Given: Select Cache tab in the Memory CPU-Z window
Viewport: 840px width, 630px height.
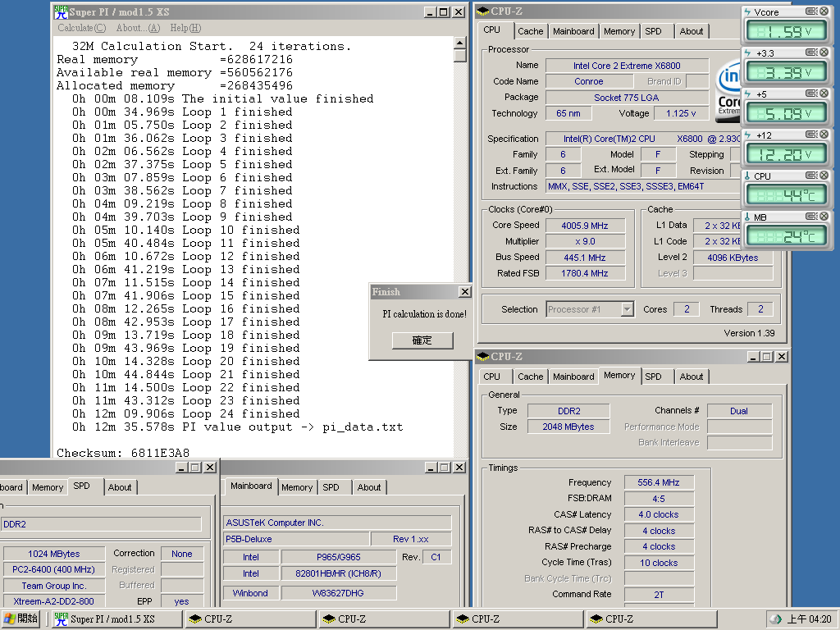Looking at the screenshot, I should point(531,377).
